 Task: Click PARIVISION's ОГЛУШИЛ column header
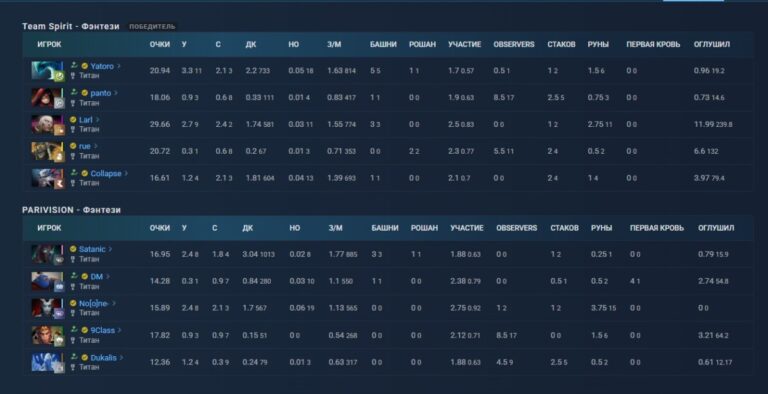(716, 228)
